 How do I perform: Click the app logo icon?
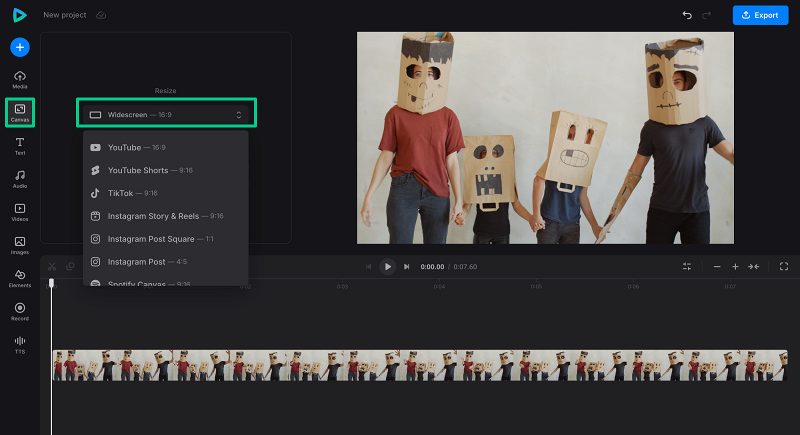click(19, 15)
